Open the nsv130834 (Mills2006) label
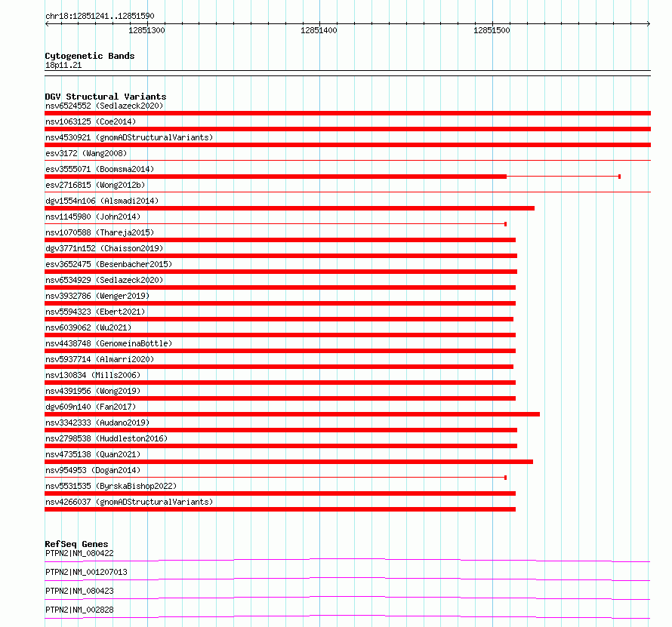Image resolution: width=672 pixels, height=627 pixels. (x=93, y=375)
